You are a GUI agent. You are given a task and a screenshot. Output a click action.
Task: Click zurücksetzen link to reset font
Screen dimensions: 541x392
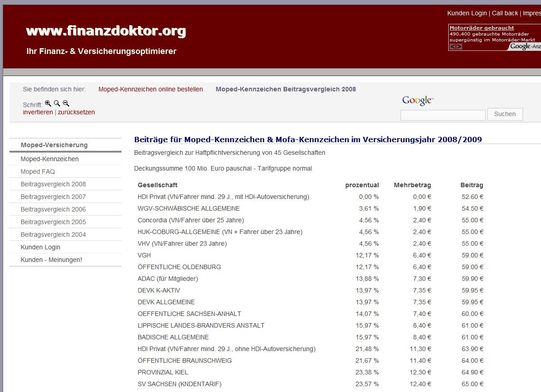click(76, 112)
